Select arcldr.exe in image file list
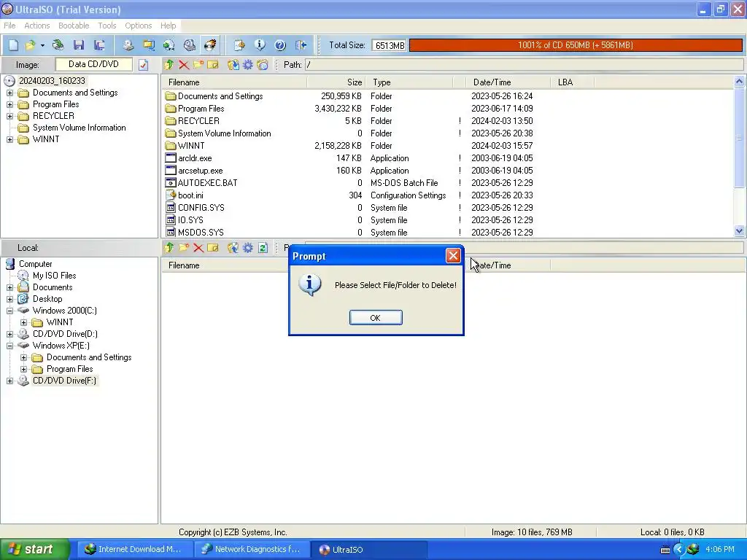This screenshot has height=560, width=747. tap(195, 158)
